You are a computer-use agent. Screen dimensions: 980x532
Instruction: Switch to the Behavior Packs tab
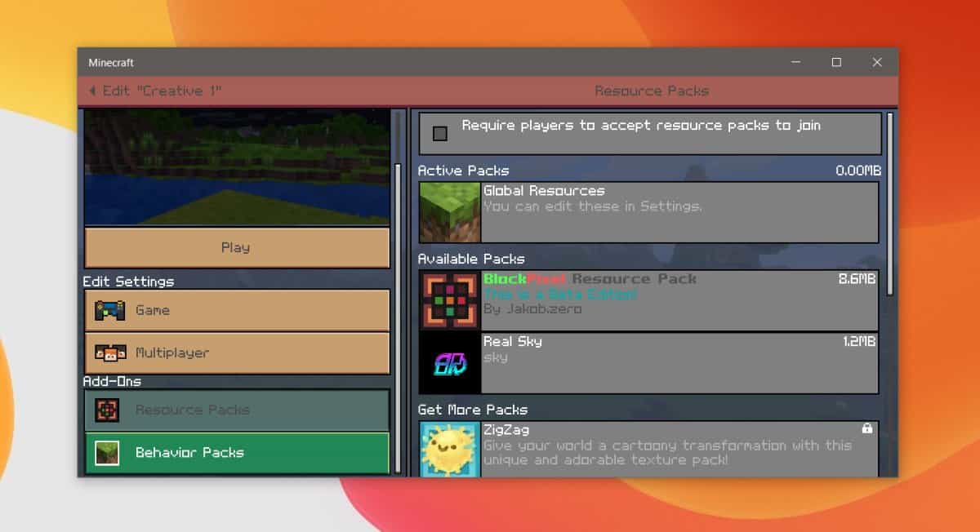pos(237,453)
